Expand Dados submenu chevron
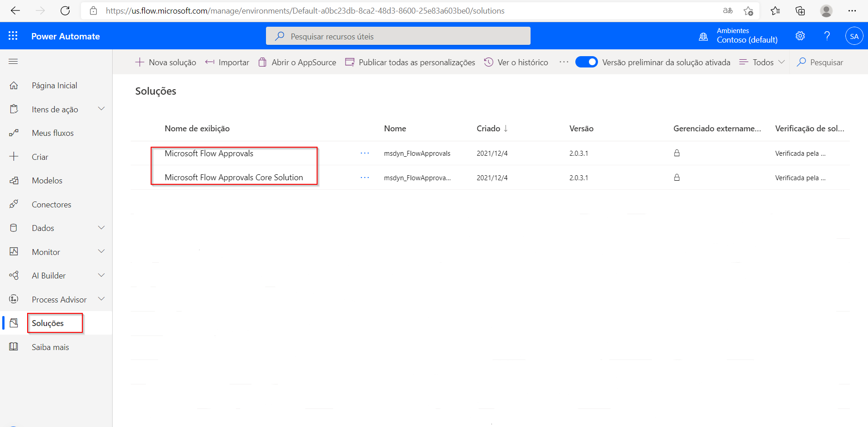This screenshot has height=427, width=868. click(101, 227)
